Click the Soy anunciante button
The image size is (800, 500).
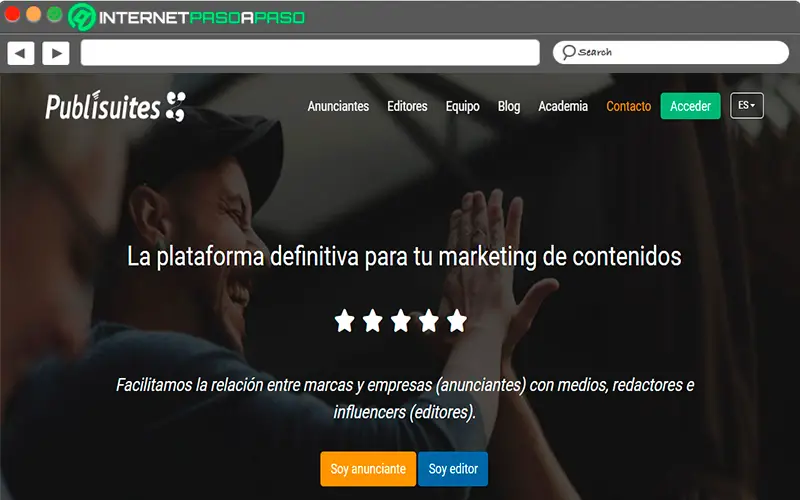point(368,468)
